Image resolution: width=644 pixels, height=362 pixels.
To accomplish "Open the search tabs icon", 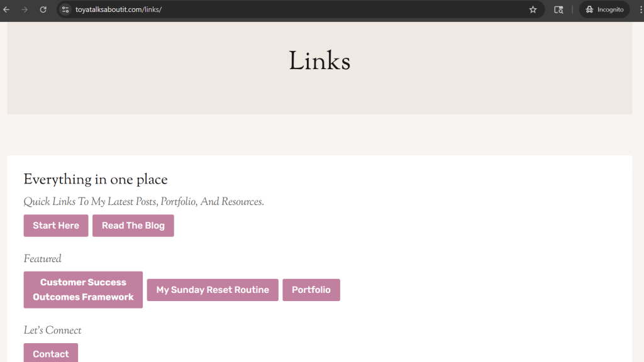I will click(x=558, y=9).
